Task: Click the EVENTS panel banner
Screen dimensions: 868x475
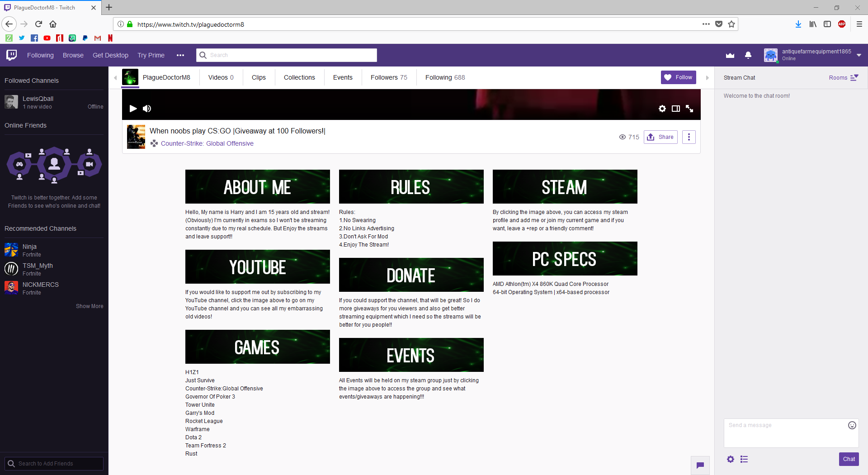Action: 411,355
